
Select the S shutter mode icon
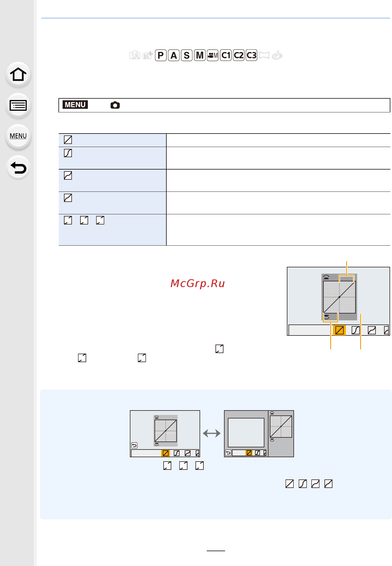click(187, 56)
